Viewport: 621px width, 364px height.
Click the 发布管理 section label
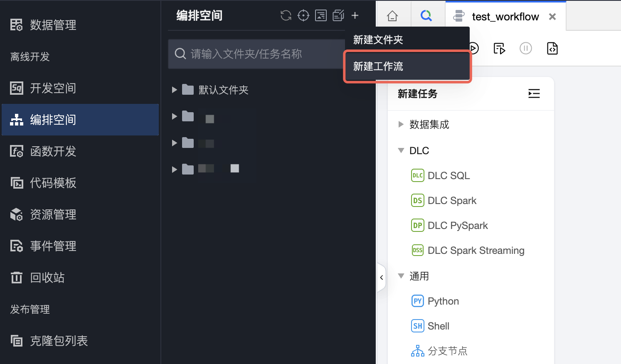[x=30, y=309]
